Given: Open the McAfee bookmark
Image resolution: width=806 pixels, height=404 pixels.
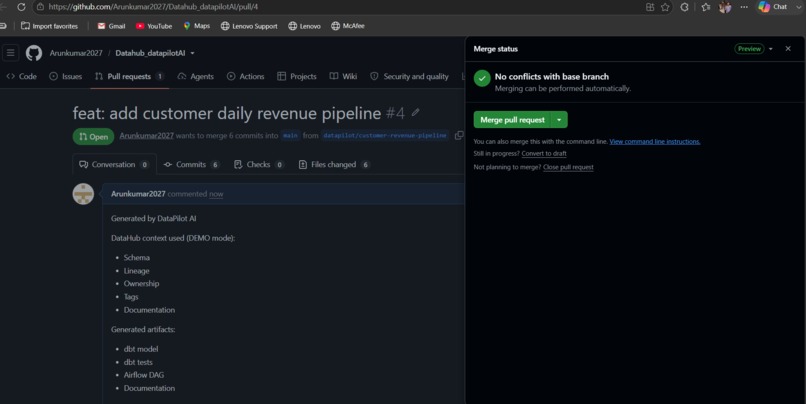Looking at the screenshot, I should [347, 26].
